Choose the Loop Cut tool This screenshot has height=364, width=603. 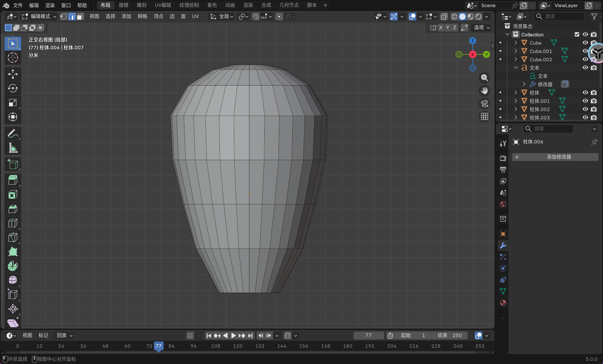13,223
